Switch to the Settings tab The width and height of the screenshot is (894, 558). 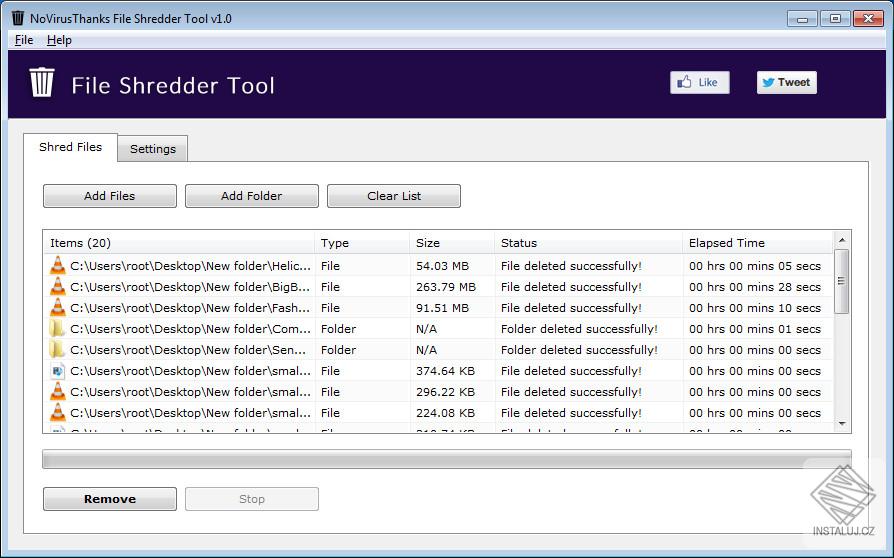click(x=153, y=149)
